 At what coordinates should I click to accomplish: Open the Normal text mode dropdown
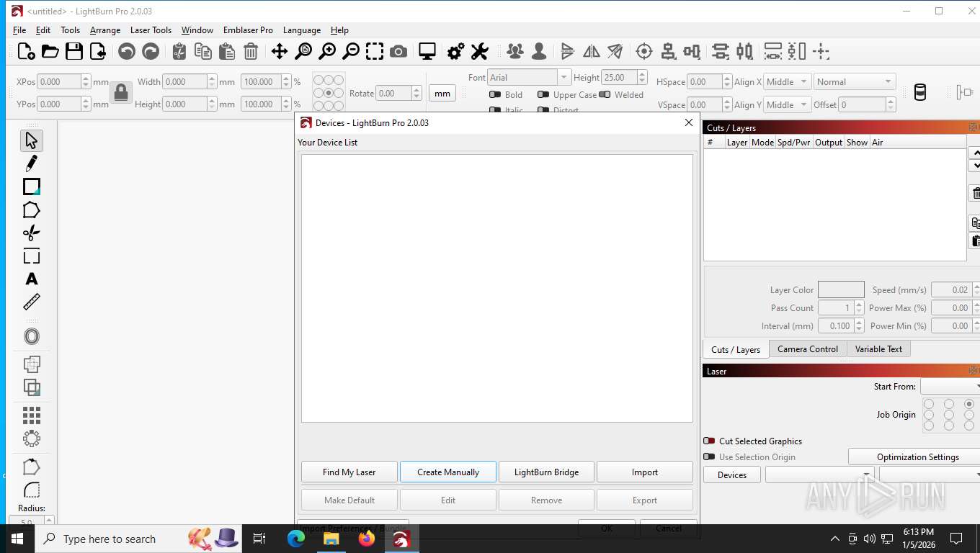tap(855, 81)
